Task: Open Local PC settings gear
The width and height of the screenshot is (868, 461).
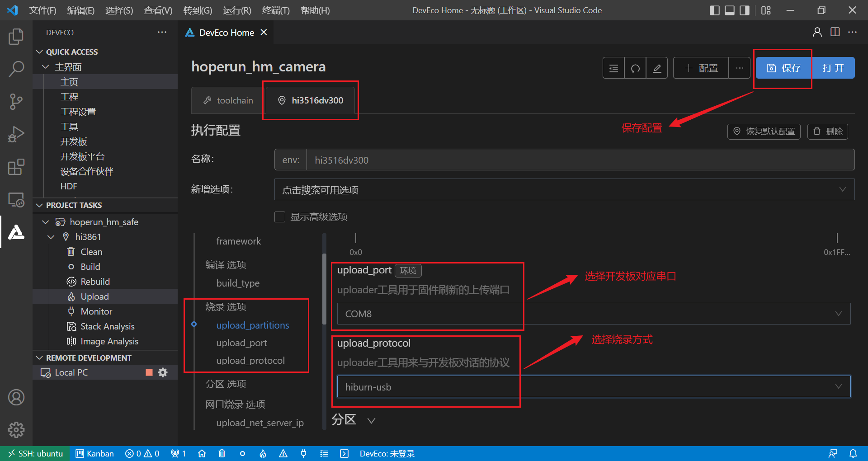Action: point(163,372)
